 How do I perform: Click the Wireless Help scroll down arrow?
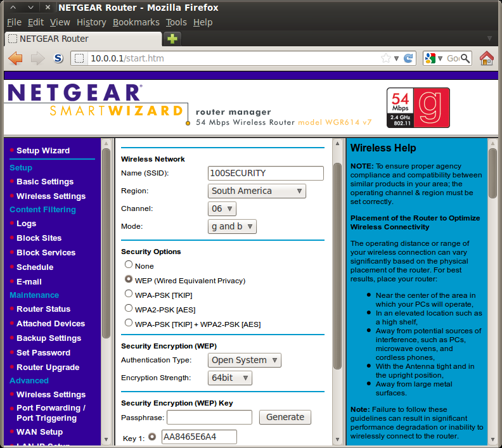[x=492, y=439]
